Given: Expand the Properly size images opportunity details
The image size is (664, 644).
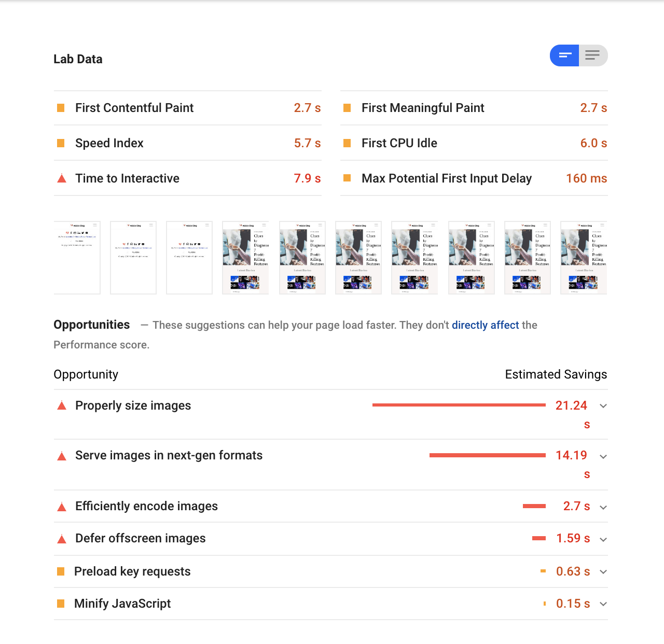Looking at the screenshot, I should click(x=603, y=406).
